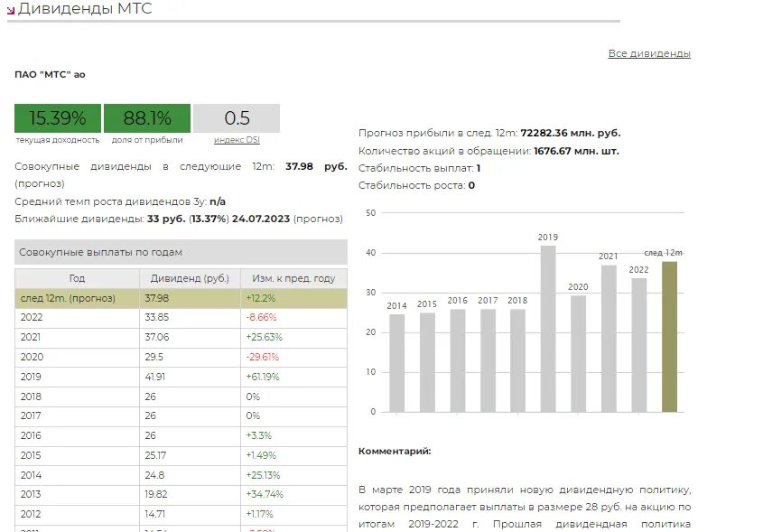Click the 2021 bar in the chart
This screenshot has width=763, height=532.
coord(609,339)
